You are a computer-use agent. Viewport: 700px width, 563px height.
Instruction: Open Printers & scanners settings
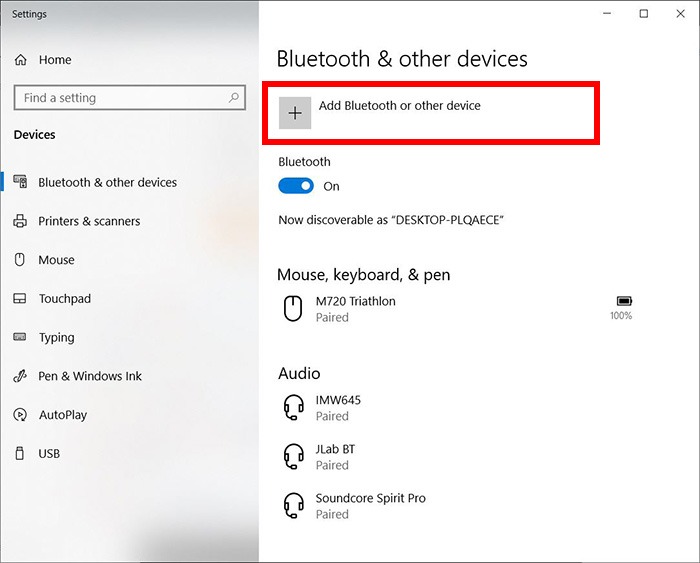point(129,221)
